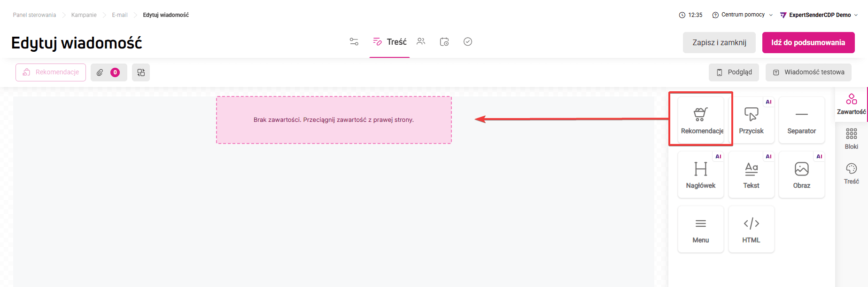Viewport: 868px width, 287px height.
Task: Open the recipients step people icon
Action: click(421, 41)
